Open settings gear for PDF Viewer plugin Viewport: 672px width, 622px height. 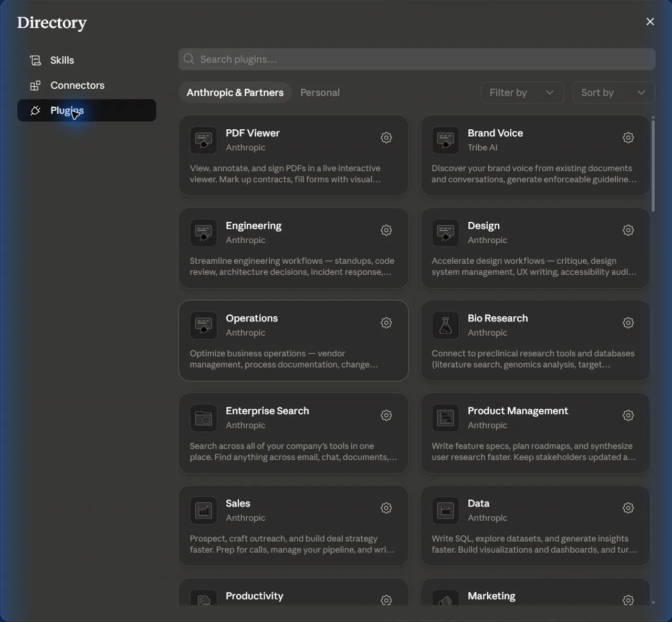(x=386, y=138)
